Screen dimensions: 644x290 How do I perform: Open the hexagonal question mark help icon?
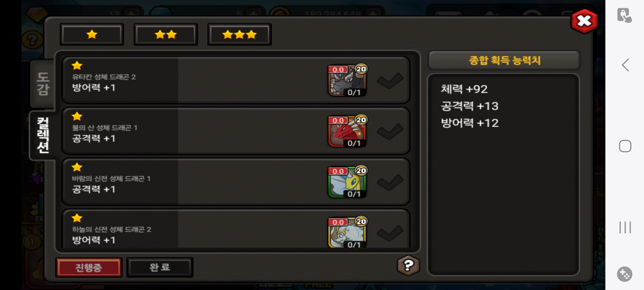408,266
